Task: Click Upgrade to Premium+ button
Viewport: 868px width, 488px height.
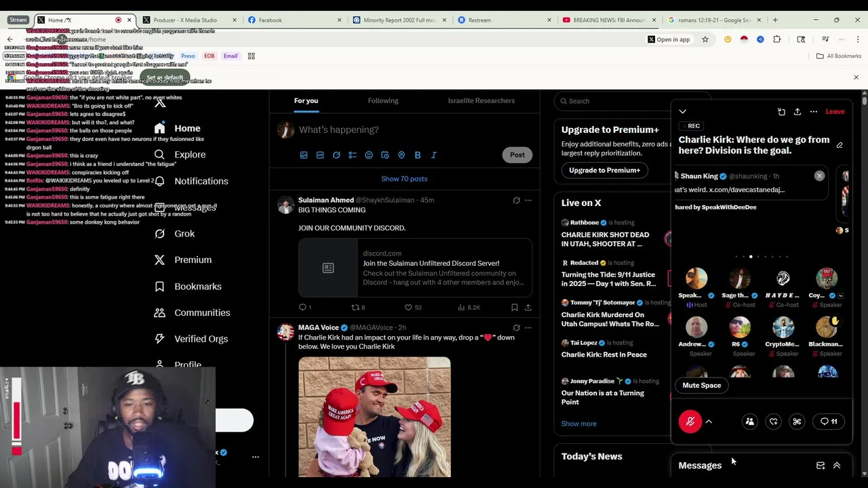Action: click(x=604, y=170)
